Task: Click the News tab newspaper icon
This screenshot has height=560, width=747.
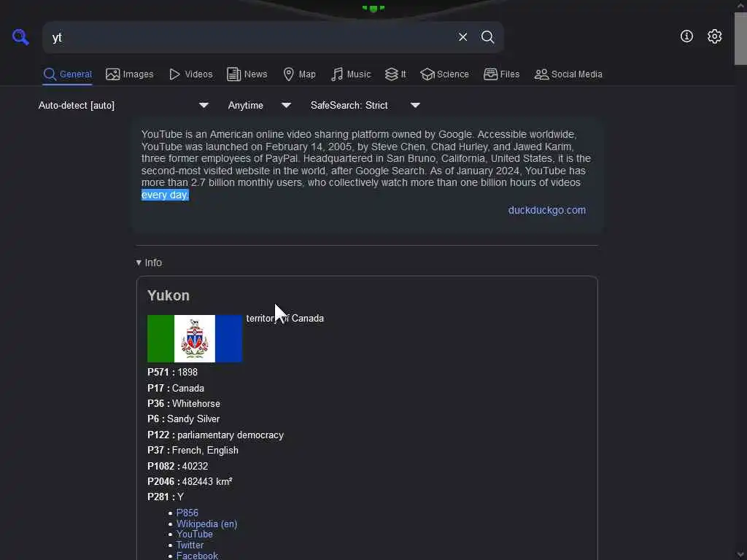Action: [233, 74]
